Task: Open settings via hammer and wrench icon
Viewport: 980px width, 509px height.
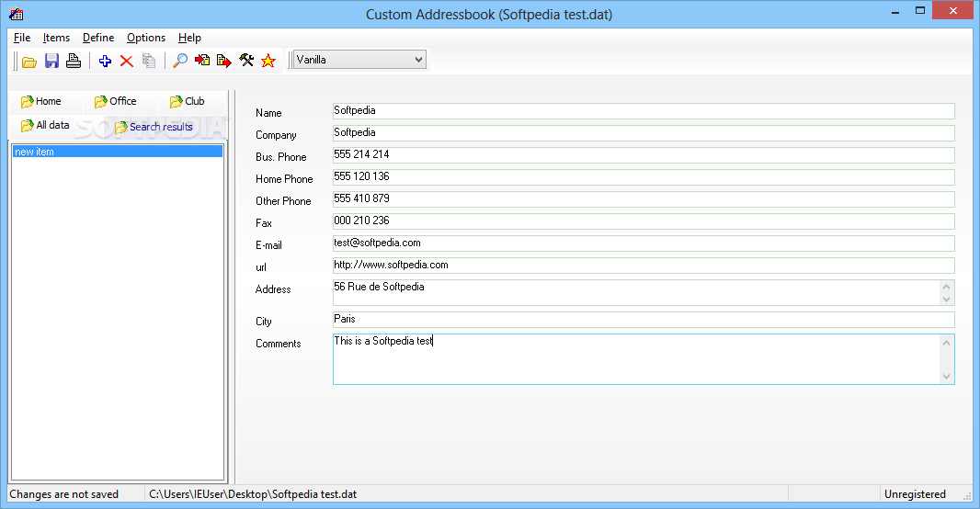Action: pos(246,61)
